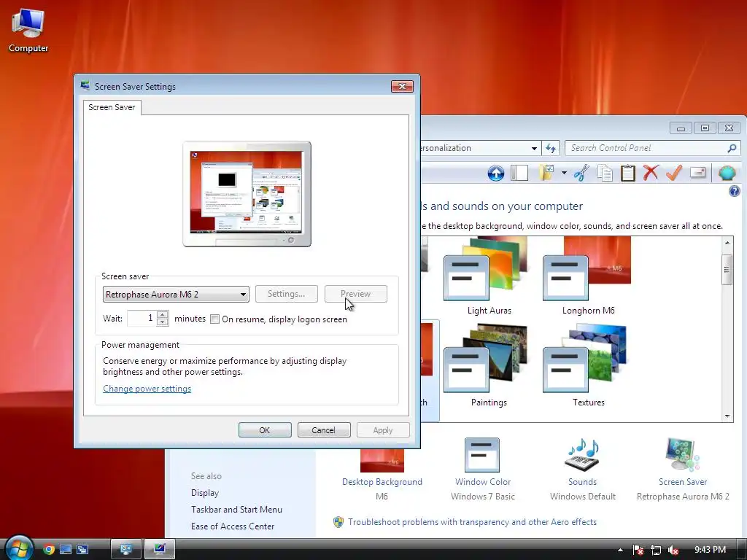Click the address bar refresh arrows
Screen dimensions: 747x560
point(551,148)
